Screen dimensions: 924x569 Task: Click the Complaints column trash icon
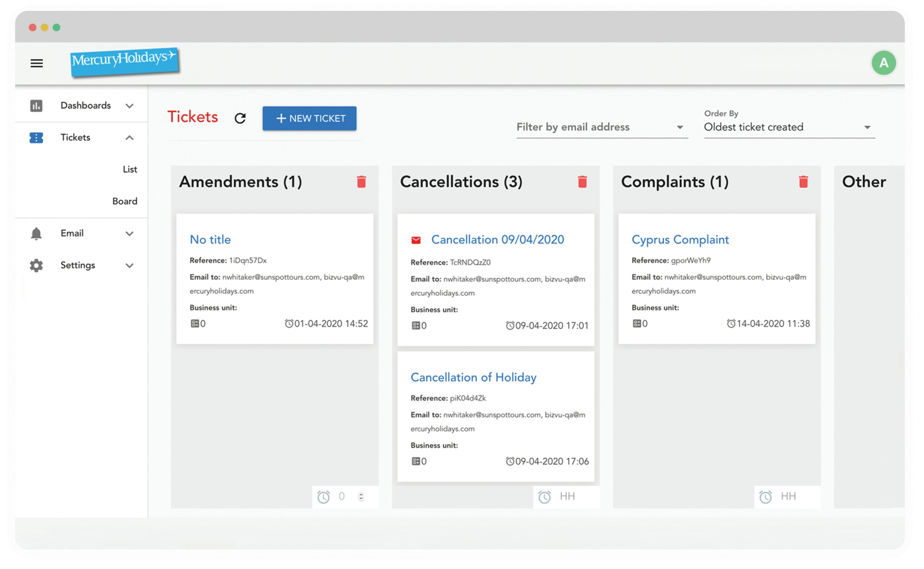[803, 182]
